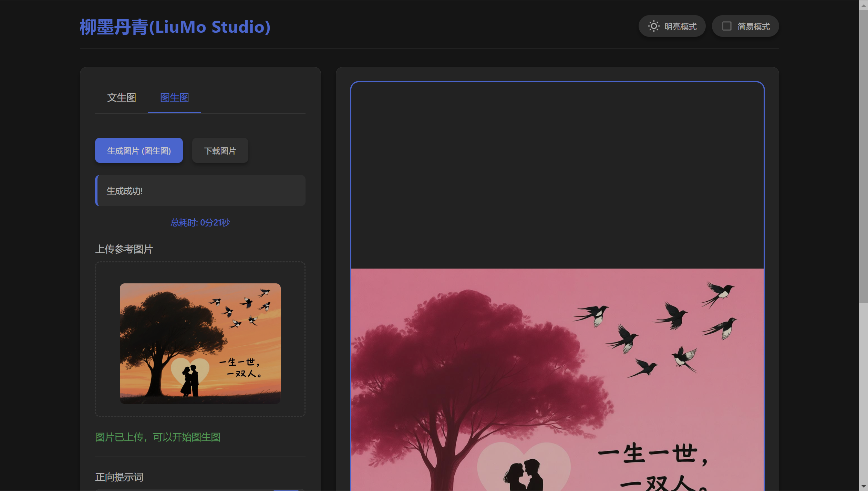The image size is (868, 491).
Task: Click the sun icon for light mode
Action: tap(653, 26)
